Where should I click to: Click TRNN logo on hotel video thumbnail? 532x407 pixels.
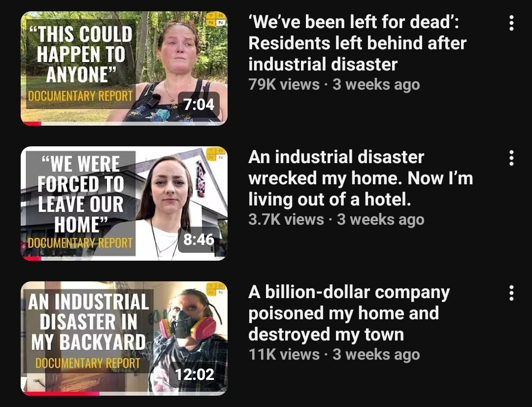click(x=216, y=154)
